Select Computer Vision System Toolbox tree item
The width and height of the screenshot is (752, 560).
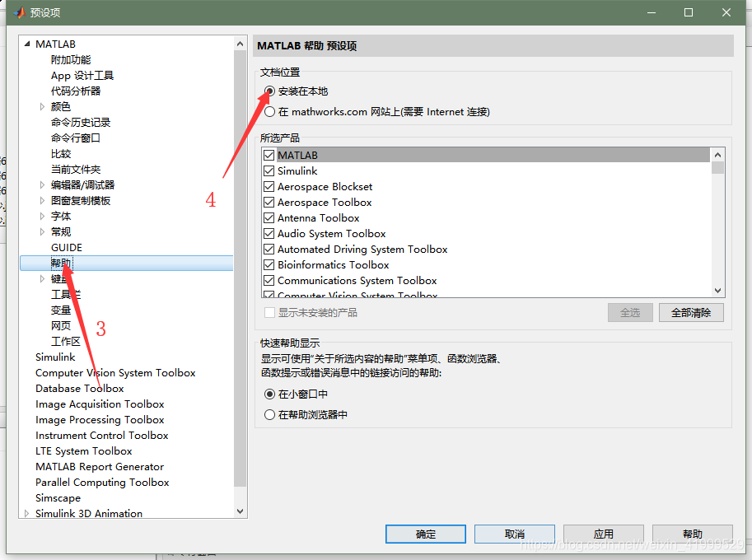point(115,372)
